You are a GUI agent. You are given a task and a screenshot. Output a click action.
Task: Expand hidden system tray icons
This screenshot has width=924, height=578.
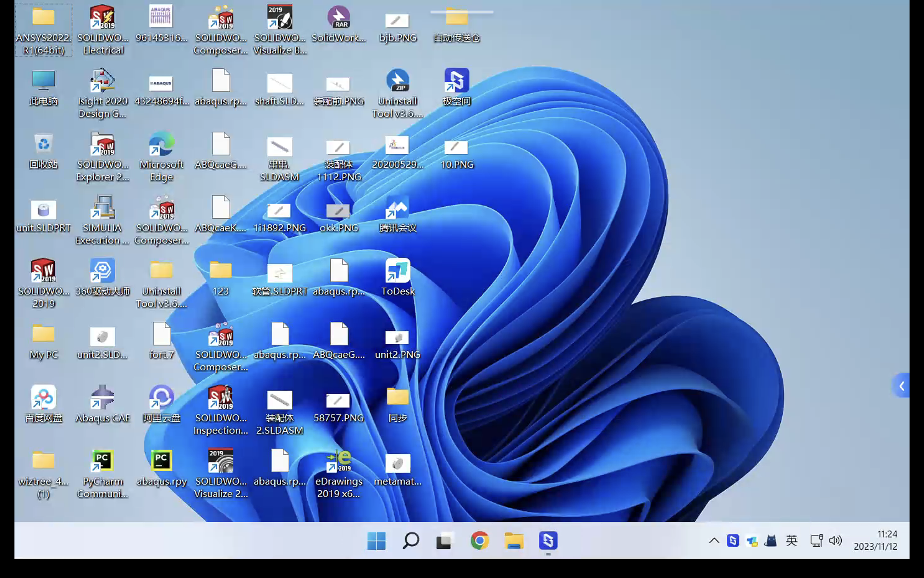pyautogui.click(x=714, y=541)
